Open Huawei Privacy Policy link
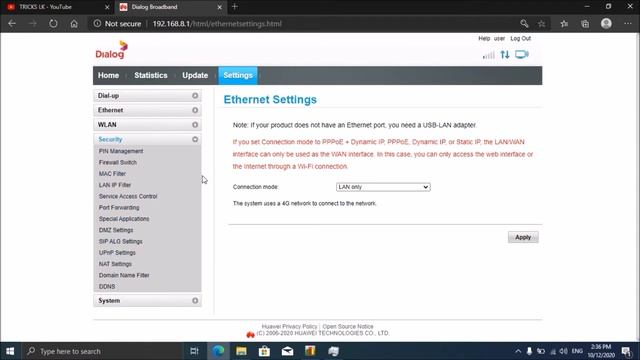This screenshot has height=360, width=640. click(289, 327)
